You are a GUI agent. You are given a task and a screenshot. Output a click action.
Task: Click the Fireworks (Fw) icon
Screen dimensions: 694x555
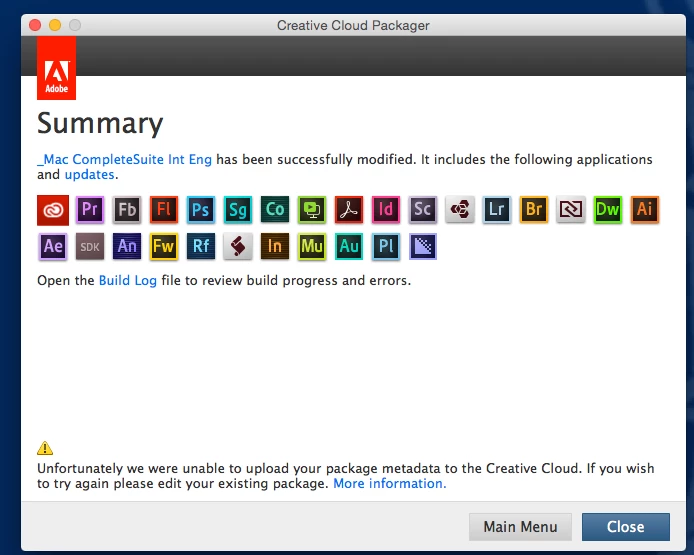[164, 247]
